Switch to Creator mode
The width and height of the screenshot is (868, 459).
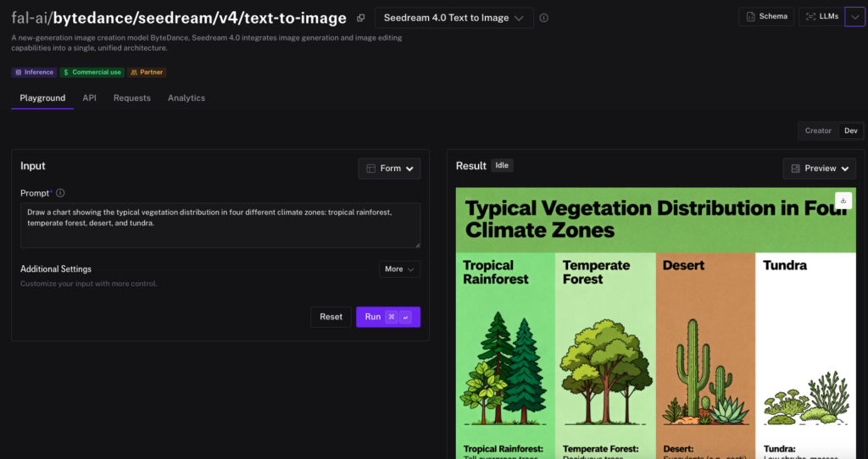pos(818,130)
